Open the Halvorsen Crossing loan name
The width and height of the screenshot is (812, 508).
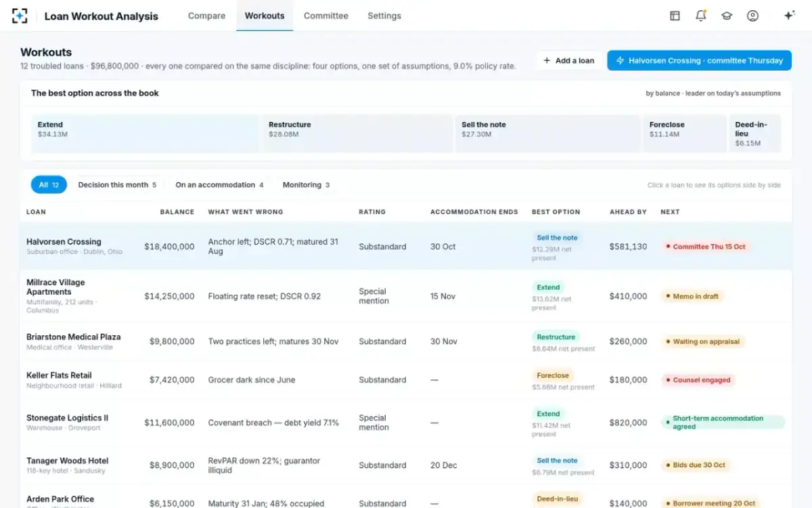pyautogui.click(x=64, y=242)
